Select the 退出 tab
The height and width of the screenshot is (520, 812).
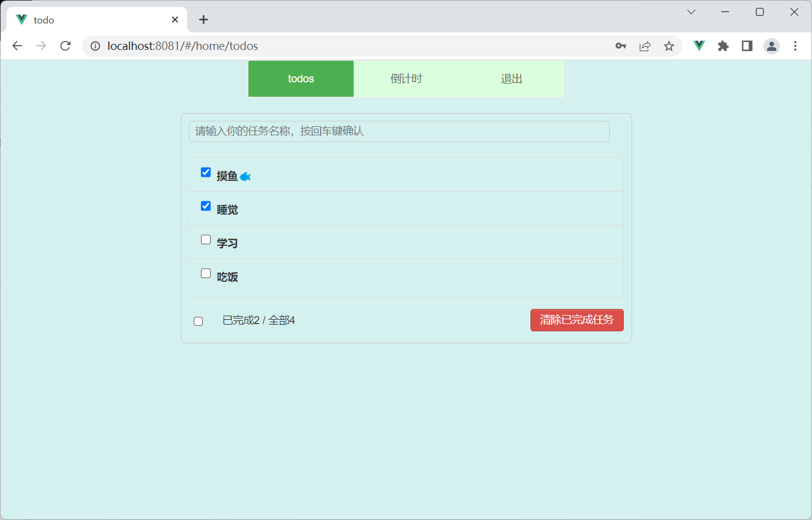511,79
